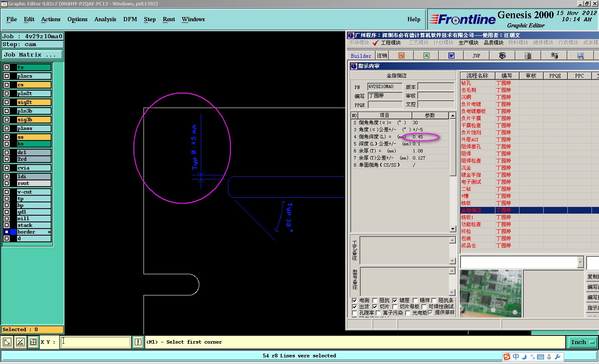Click the database cylinder icon in toolbar

coord(528,56)
